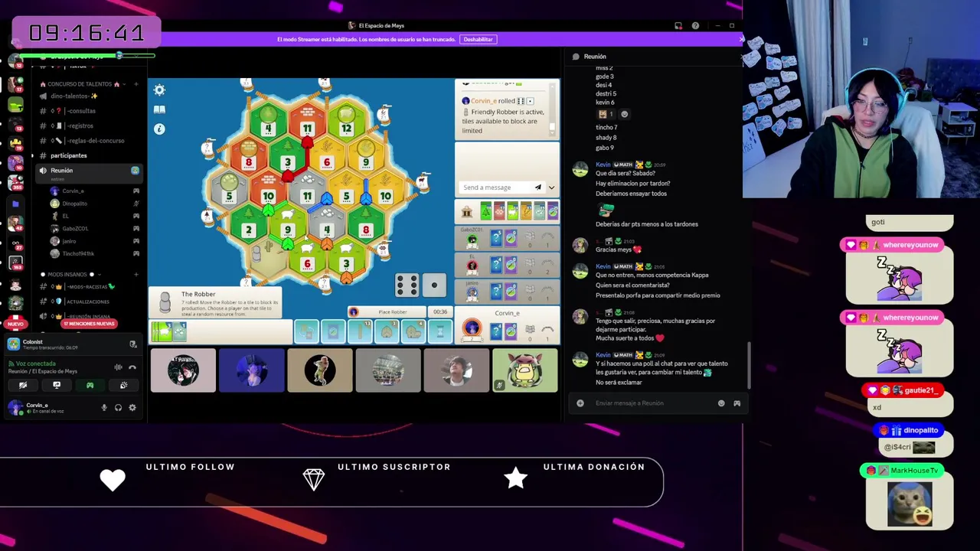Viewport: 980px width, 551px height.
Task: Add channel to CONCURSO DE TALENTOS category
Action: [136, 84]
